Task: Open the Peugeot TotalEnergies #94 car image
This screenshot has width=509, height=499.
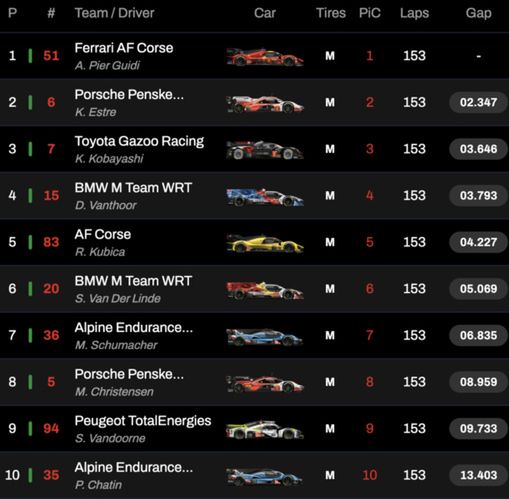Action: coord(265,429)
